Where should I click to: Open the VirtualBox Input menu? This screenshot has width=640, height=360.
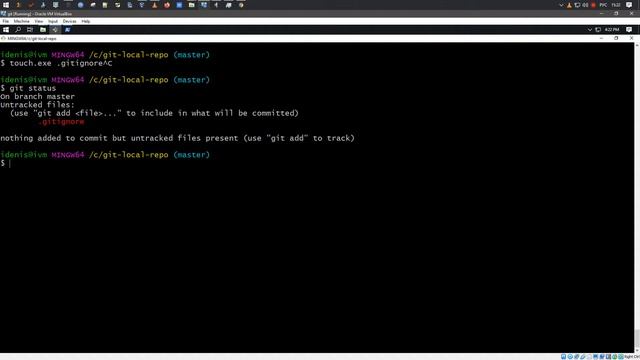click(x=53, y=21)
